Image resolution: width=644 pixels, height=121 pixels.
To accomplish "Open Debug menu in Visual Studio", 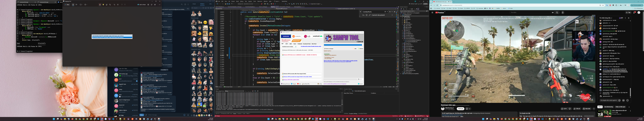I will pyautogui.click(x=242, y=1).
